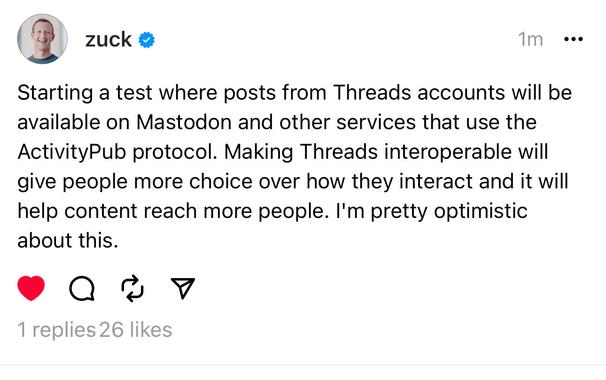The width and height of the screenshot is (606, 380).
Task: Share the post with the paper-plane icon
Action: click(183, 288)
